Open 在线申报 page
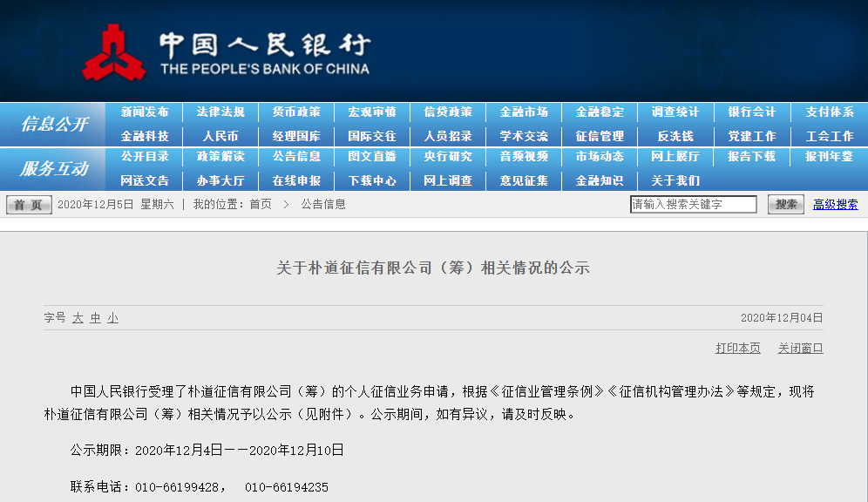 [296, 181]
